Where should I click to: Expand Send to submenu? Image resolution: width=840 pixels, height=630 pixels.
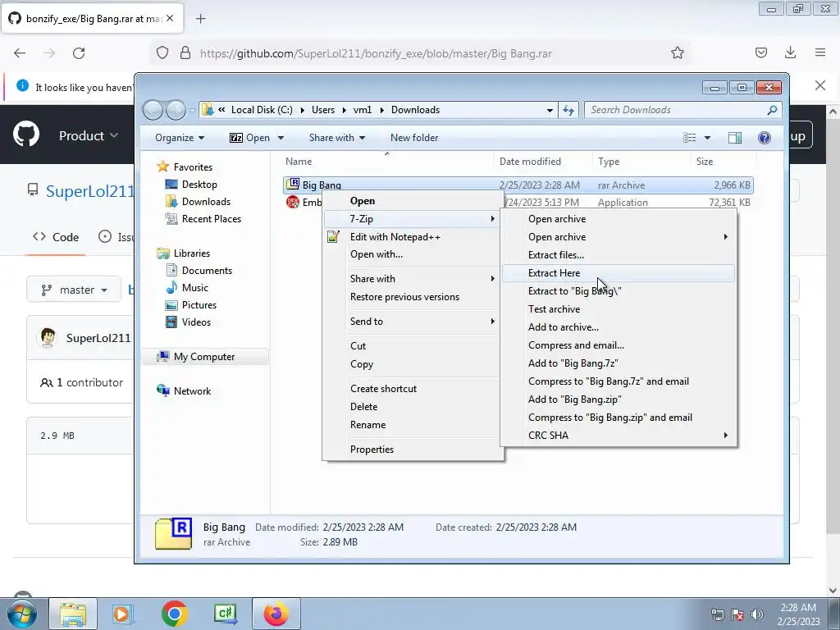click(x=412, y=322)
